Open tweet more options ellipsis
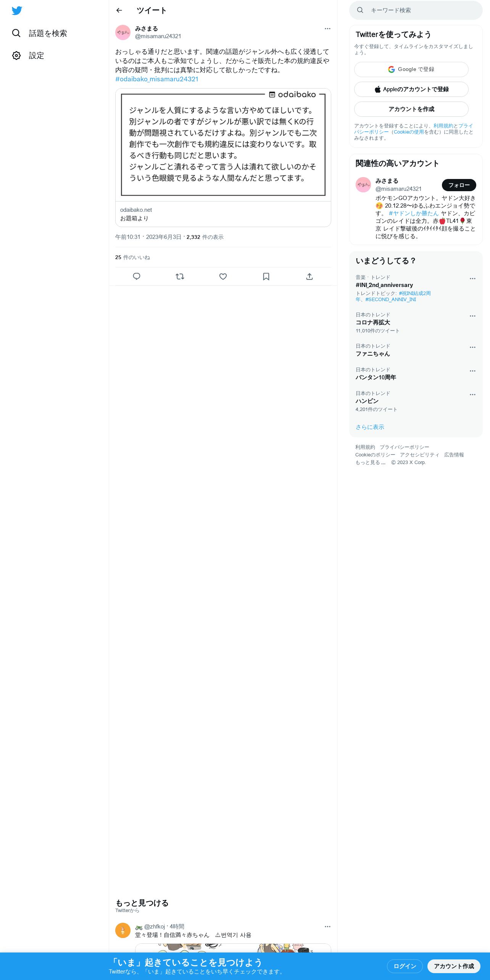490x980 pixels. [x=327, y=29]
